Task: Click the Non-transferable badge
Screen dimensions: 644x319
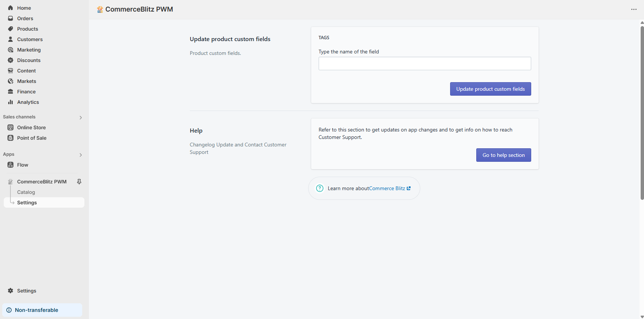Action: (x=42, y=310)
